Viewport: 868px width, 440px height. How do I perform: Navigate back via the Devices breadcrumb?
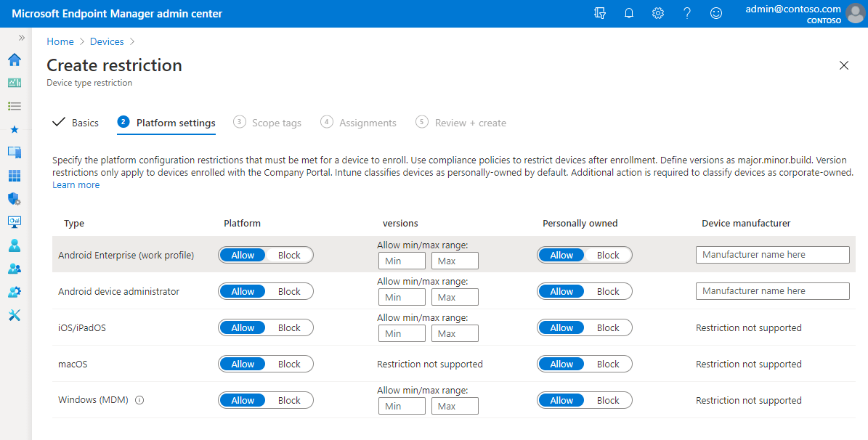click(107, 41)
